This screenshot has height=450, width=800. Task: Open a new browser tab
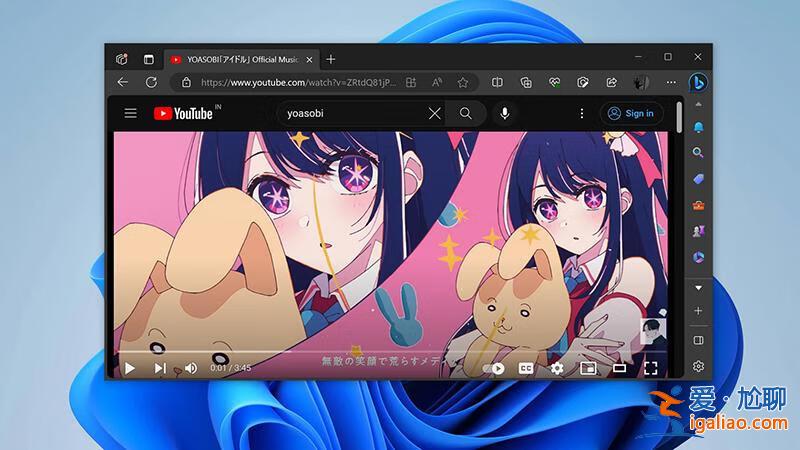[331, 60]
